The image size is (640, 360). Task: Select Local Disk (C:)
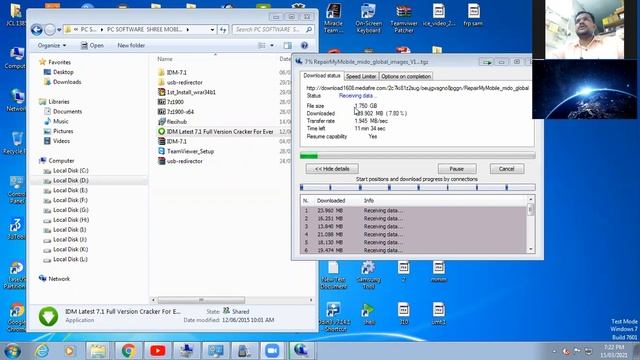[71, 171]
